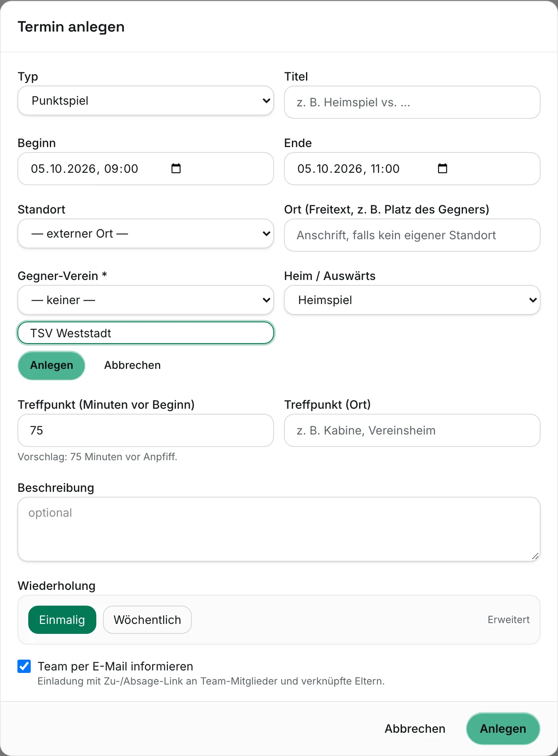558x756 pixels.
Task: Click the Abbrechen button in the dialog footer
Action: coord(415,729)
